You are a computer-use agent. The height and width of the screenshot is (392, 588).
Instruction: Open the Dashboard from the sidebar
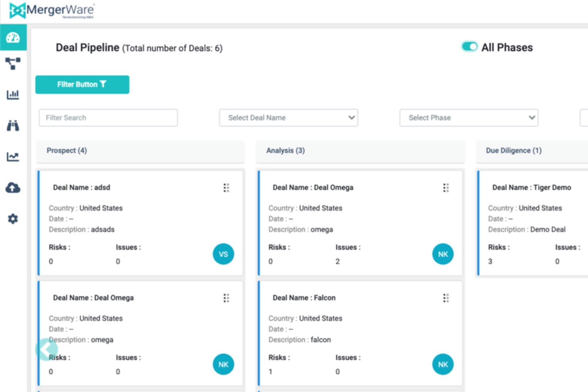(x=13, y=38)
